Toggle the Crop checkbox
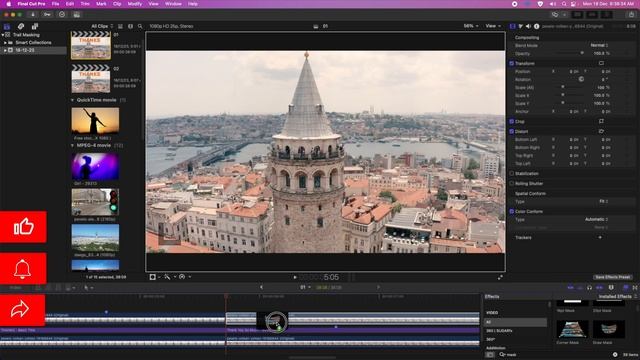The width and height of the screenshot is (640, 360). coord(512,121)
